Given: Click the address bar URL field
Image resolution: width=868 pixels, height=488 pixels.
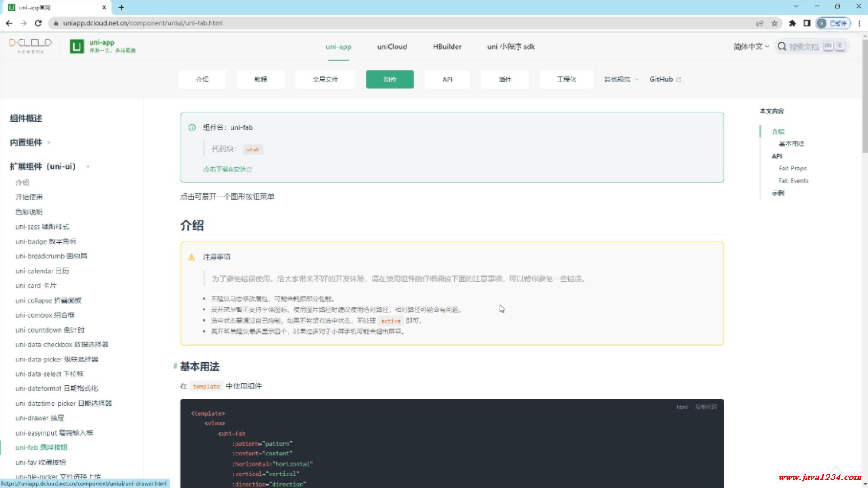Looking at the screenshot, I should point(398,23).
